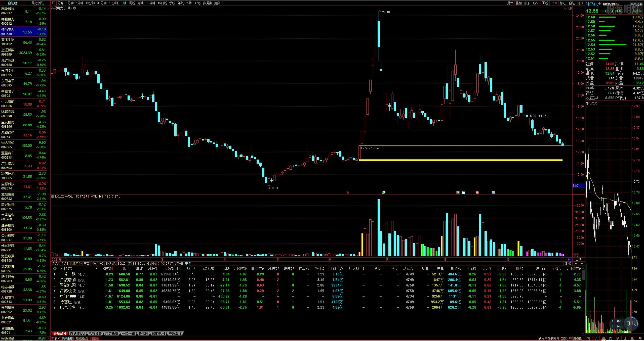Open the 复权 adjustment menu
Viewport: 644px width, 341px height.
click(x=510, y=3)
